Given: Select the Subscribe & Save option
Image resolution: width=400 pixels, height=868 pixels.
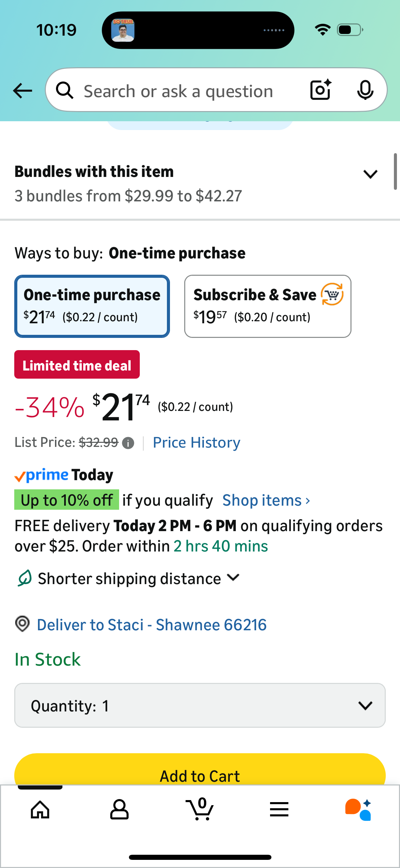Looking at the screenshot, I should click(268, 305).
